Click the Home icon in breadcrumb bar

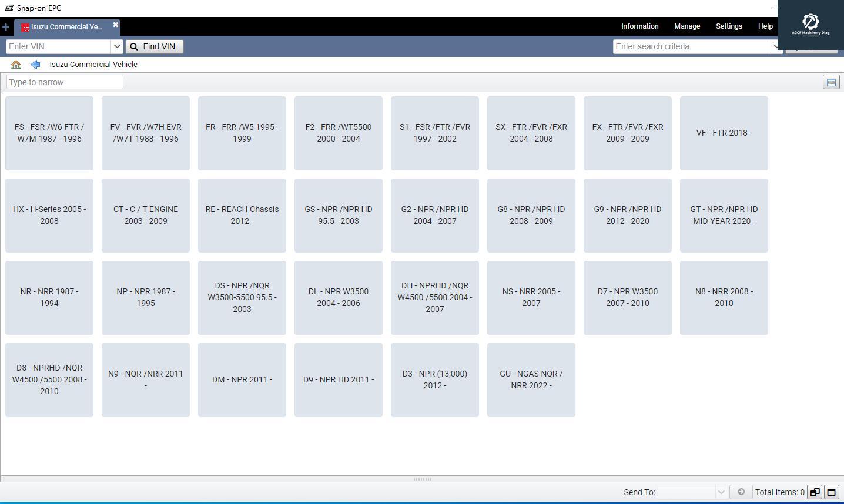coord(16,65)
